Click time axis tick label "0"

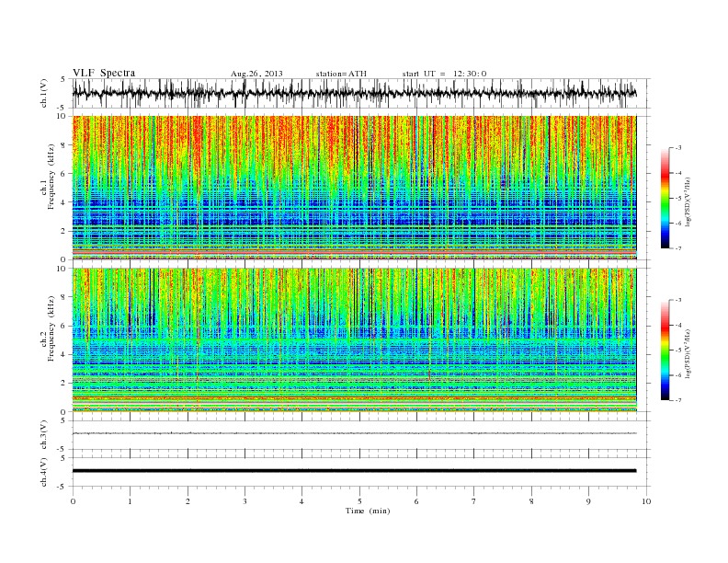73,501
